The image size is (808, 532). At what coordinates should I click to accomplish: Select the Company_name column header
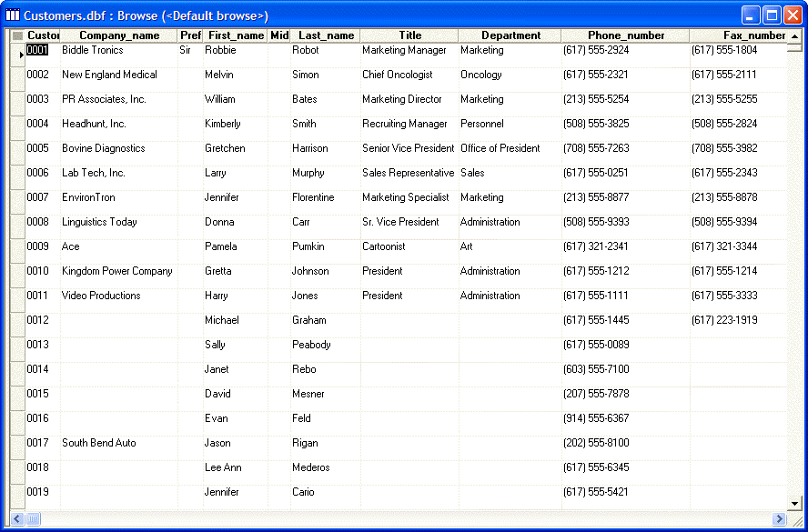[x=119, y=35]
